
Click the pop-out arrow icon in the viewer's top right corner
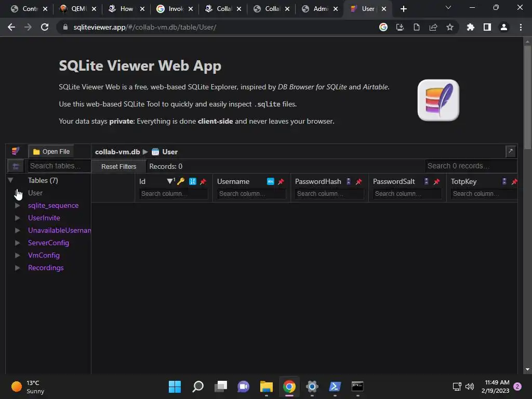(x=510, y=151)
